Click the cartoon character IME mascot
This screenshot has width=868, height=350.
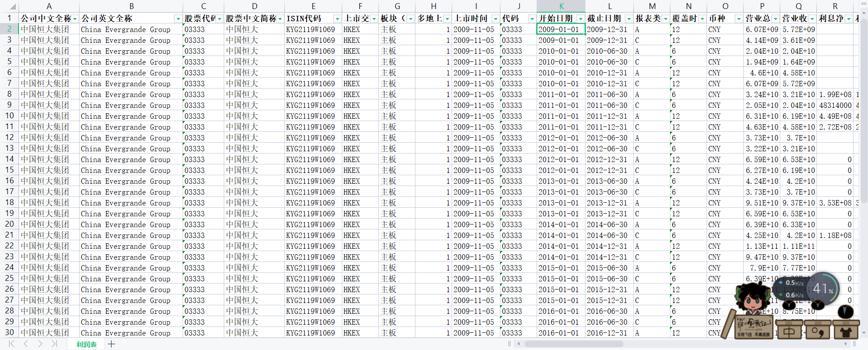pyautogui.click(x=752, y=298)
